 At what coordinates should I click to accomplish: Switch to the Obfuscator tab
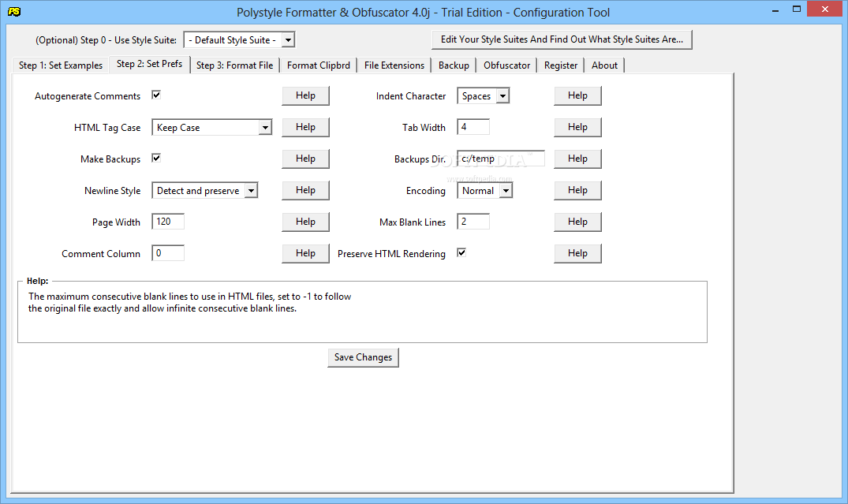click(x=506, y=65)
